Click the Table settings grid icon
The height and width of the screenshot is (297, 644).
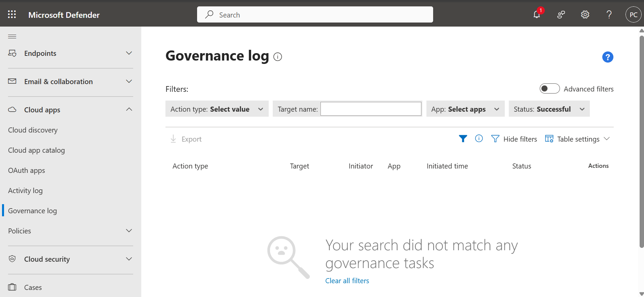(x=549, y=139)
